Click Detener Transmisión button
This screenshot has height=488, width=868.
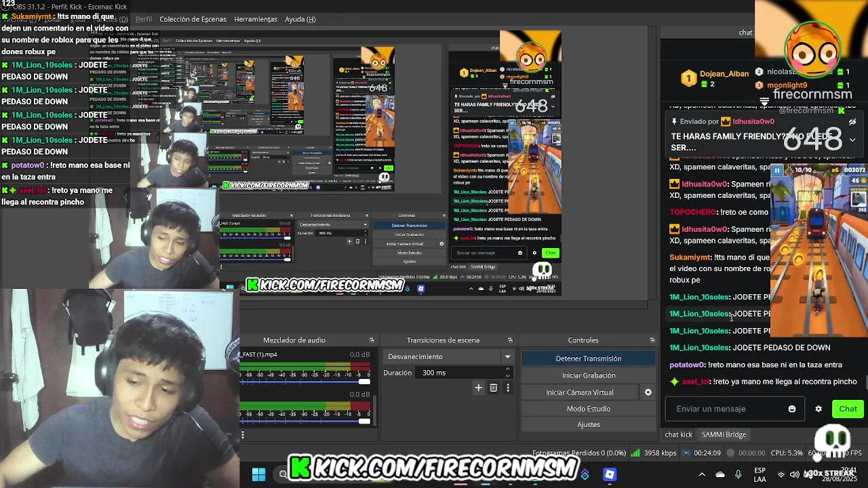click(589, 359)
